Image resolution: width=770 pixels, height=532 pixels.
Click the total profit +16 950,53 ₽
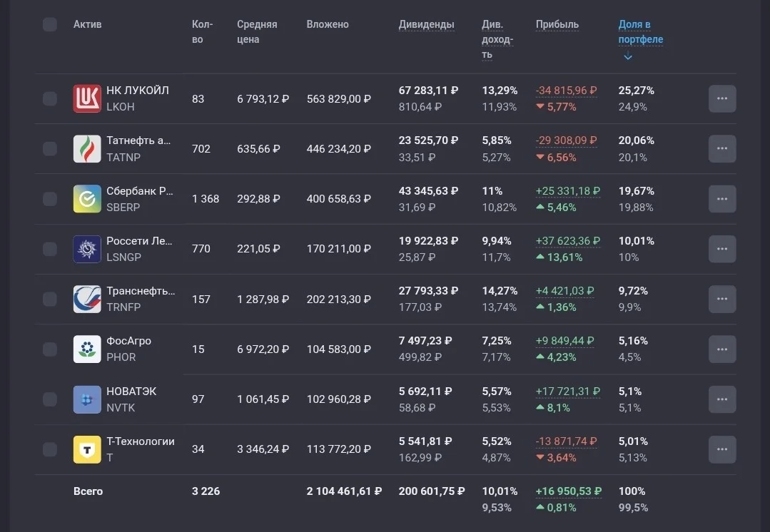(569, 491)
